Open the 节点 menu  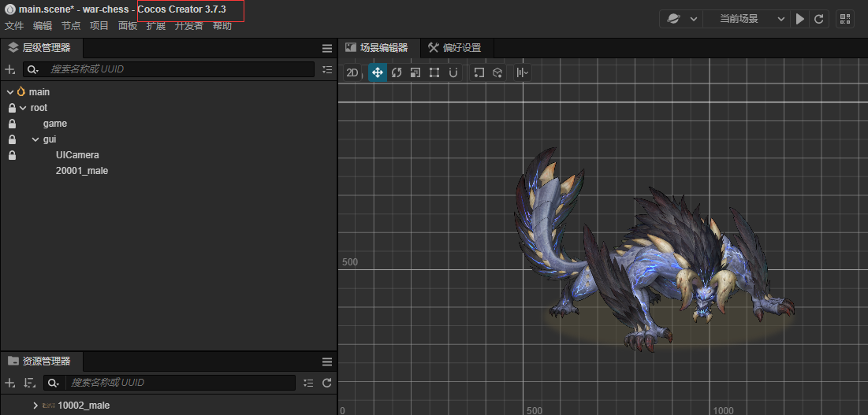pyautogui.click(x=71, y=26)
